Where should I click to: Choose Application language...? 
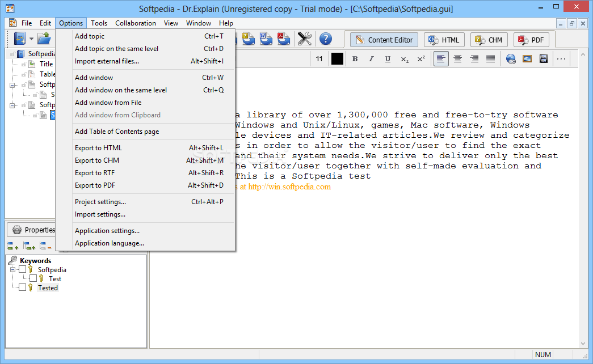(149, 243)
